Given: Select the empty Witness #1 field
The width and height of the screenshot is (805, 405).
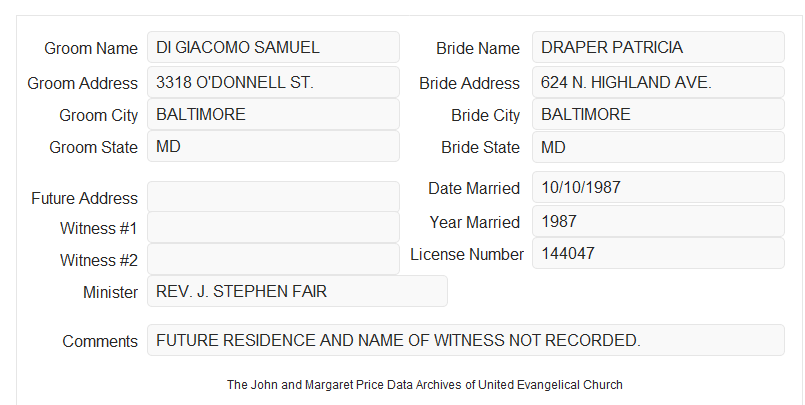Looking at the screenshot, I should pyautogui.click(x=273, y=227).
